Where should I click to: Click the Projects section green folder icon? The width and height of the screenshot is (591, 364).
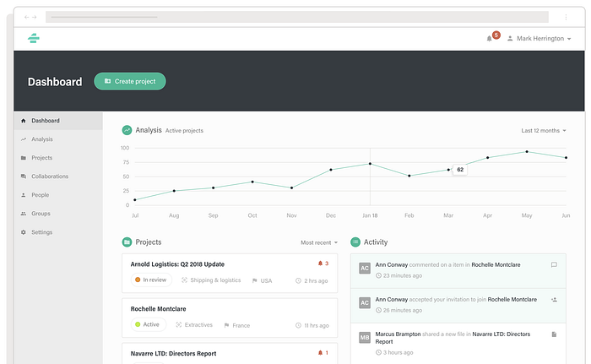pos(127,242)
